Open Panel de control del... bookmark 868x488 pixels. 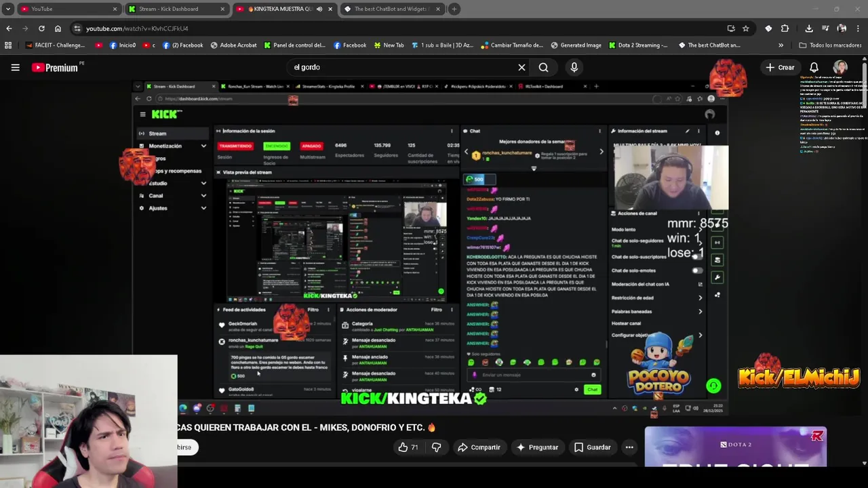click(294, 45)
